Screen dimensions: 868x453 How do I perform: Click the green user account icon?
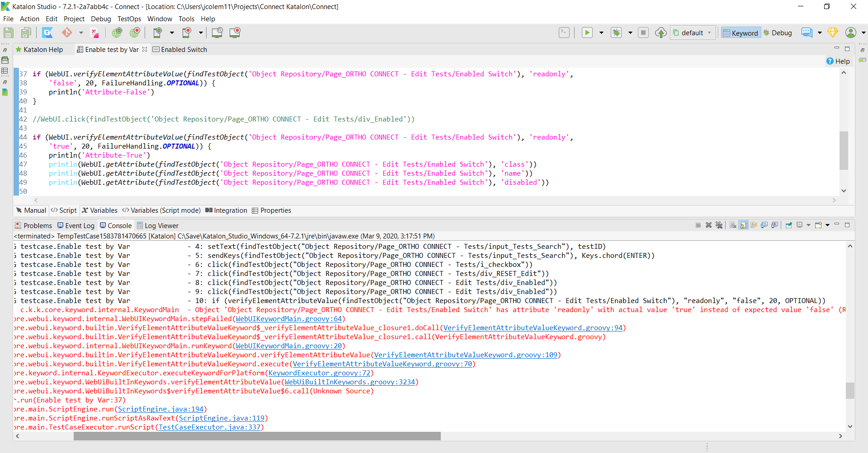(x=851, y=33)
